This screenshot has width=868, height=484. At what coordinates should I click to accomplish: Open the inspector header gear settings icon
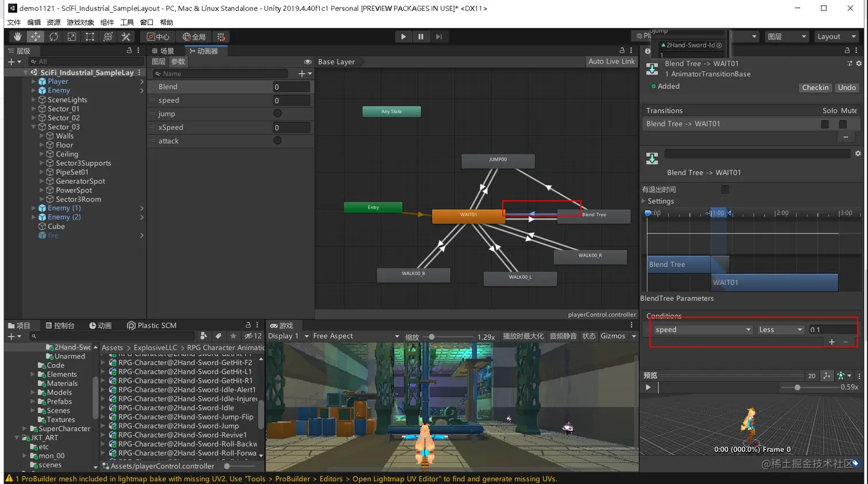pyautogui.click(x=859, y=63)
